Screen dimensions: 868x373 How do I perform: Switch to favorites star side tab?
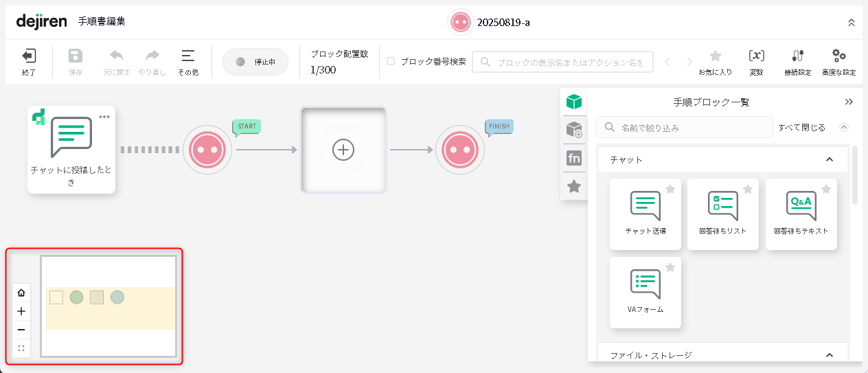pos(574,186)
